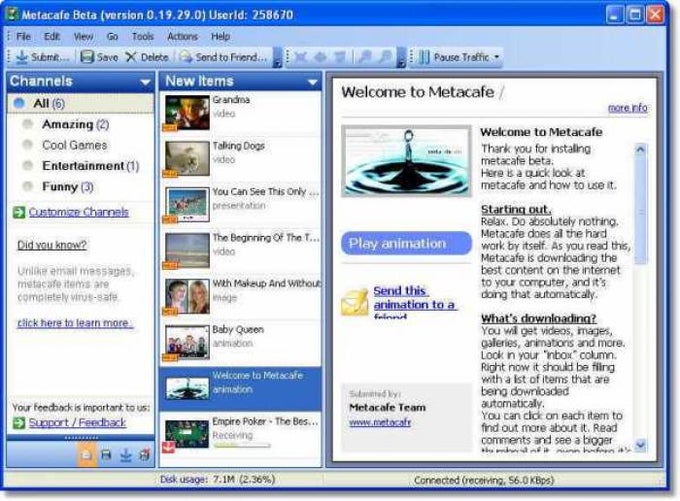Click the Submit toolbar icon

click(x=22, y=57)
